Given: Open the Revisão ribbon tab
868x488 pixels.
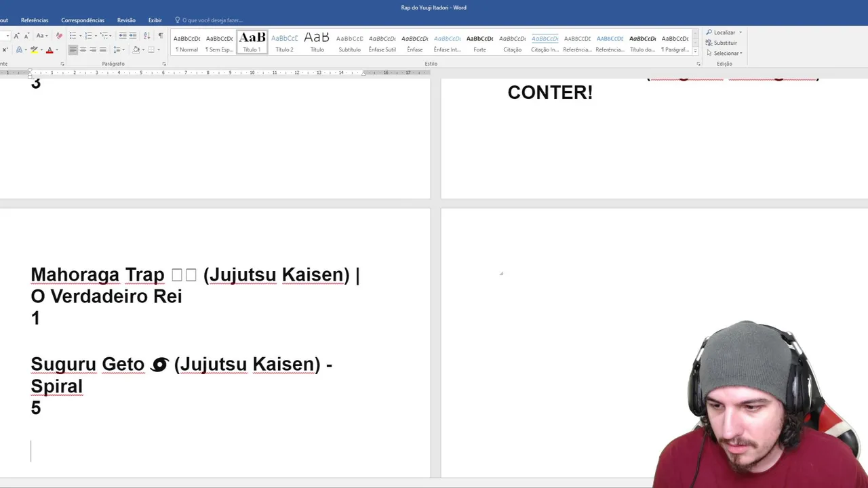Looking at the screenshot, I should [x=126, y=20].
